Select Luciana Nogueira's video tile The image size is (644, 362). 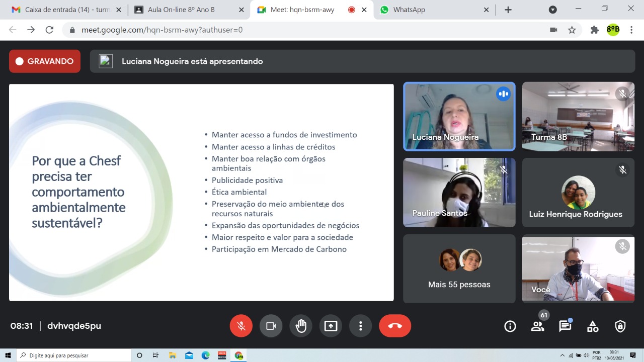point(459,117)
